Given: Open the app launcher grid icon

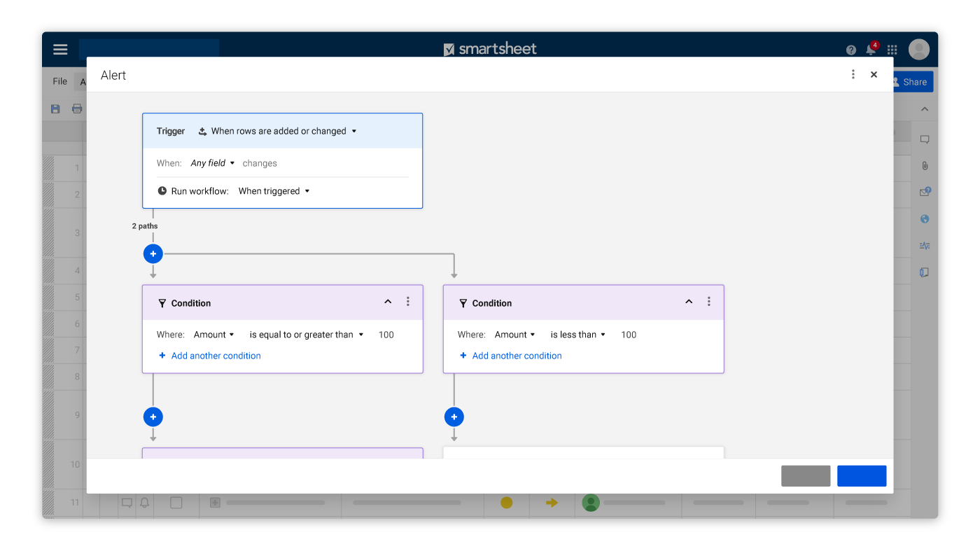Looking at the screenshot, I should click(892, 50).
